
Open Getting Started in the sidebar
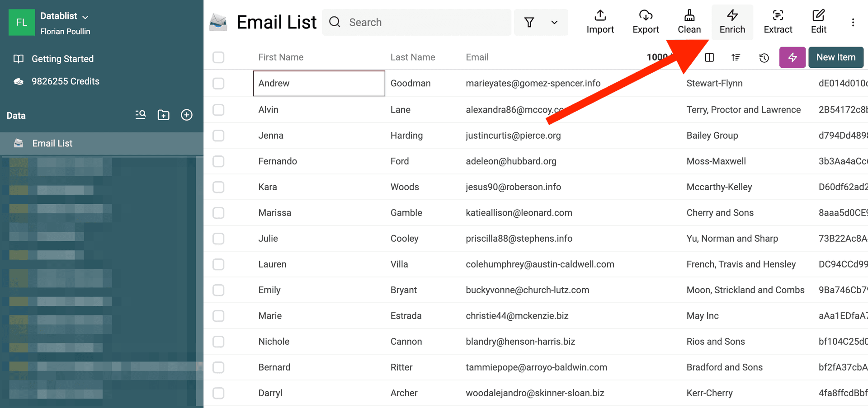(x=62, y=59)
